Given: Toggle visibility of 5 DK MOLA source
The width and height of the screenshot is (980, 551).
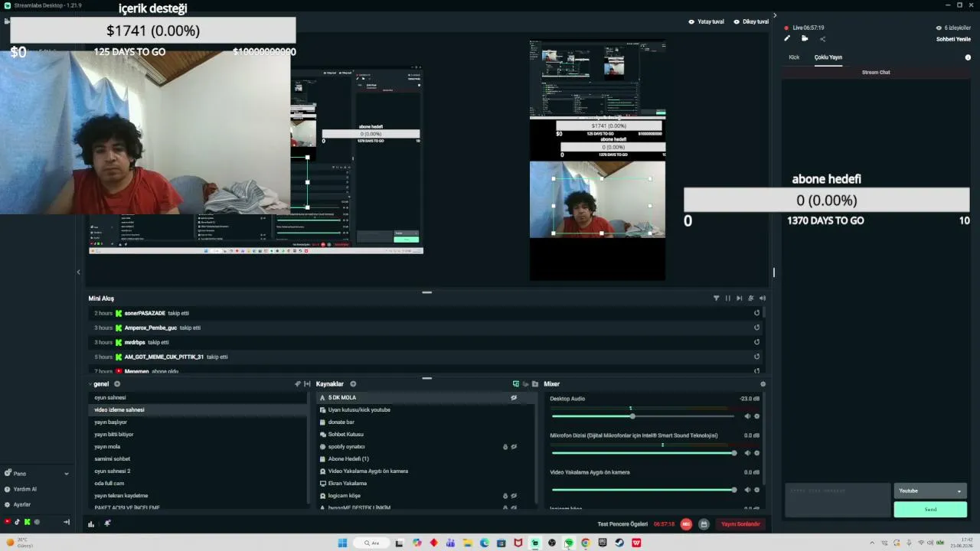Looking at the screenshot, I should [514, 398].
